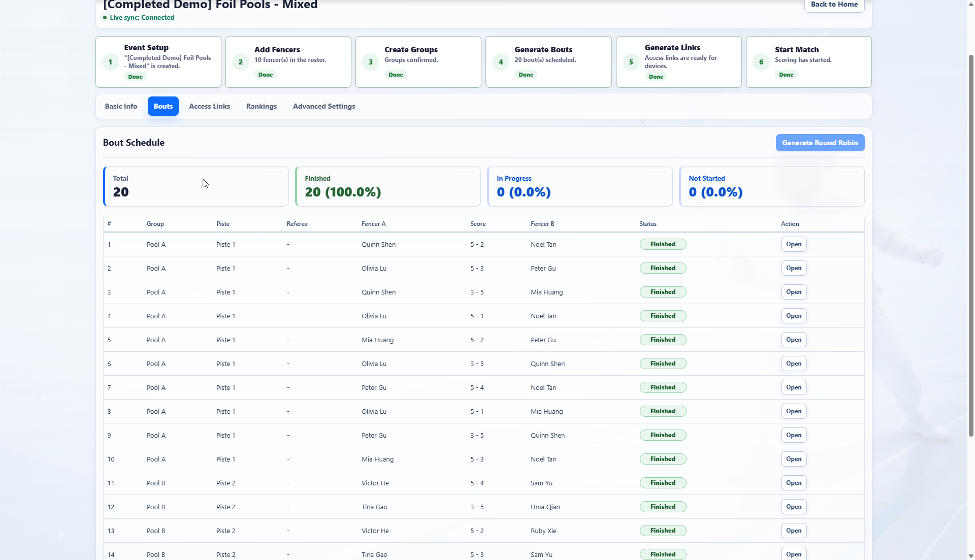Screen dimensions: 975x560
Task: Open bout 1 Quinn Shen vs Noel Tan
Action: tap(794, 244)
